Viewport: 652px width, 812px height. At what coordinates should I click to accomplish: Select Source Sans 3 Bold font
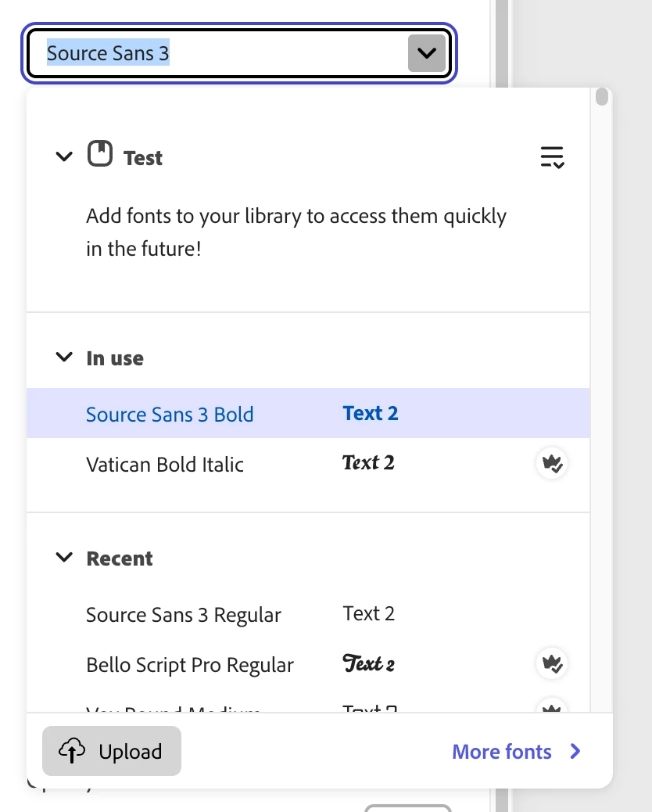pos(308,413)
